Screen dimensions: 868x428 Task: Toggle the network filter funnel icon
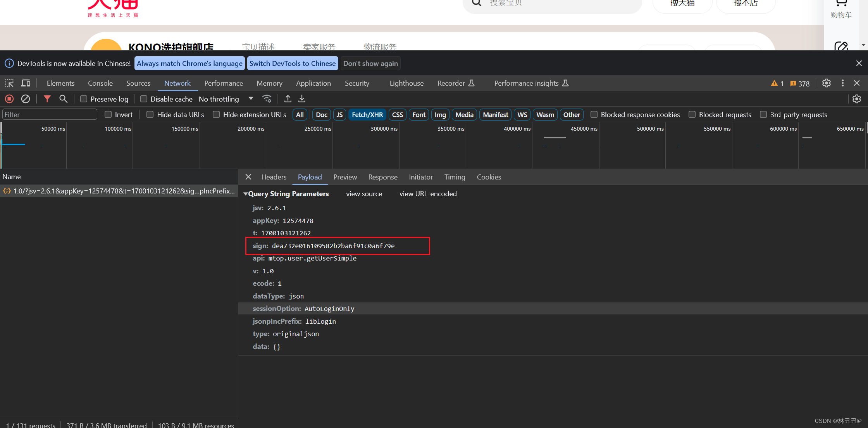click(47, 99)
